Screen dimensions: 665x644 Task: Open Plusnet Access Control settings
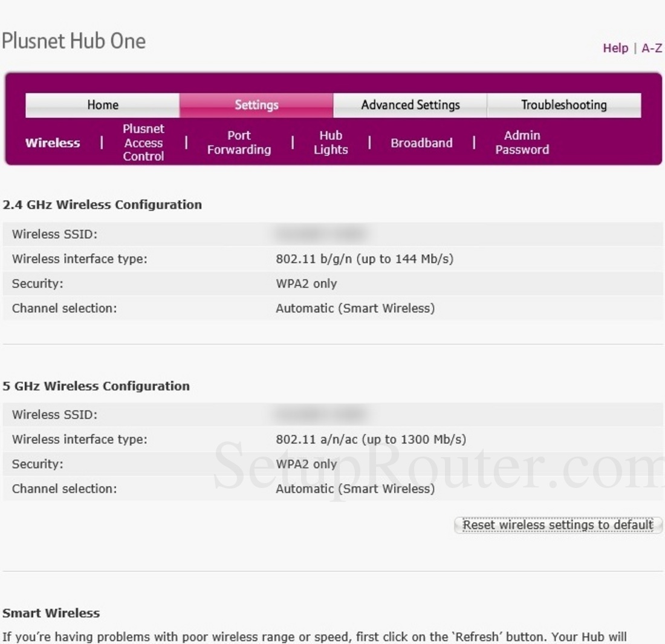pyautogui.click(x=143, y=143)
